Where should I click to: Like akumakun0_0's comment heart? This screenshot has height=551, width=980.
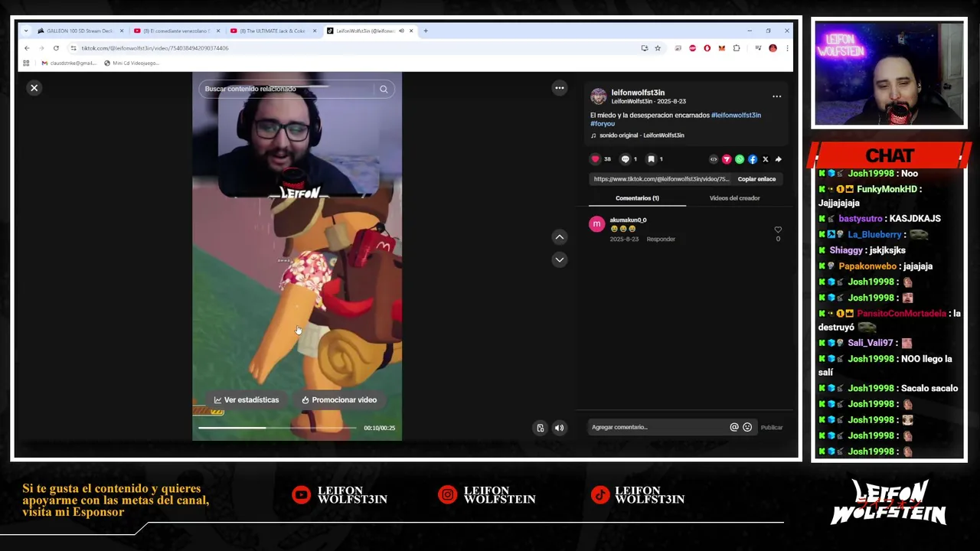coord(778,230)
